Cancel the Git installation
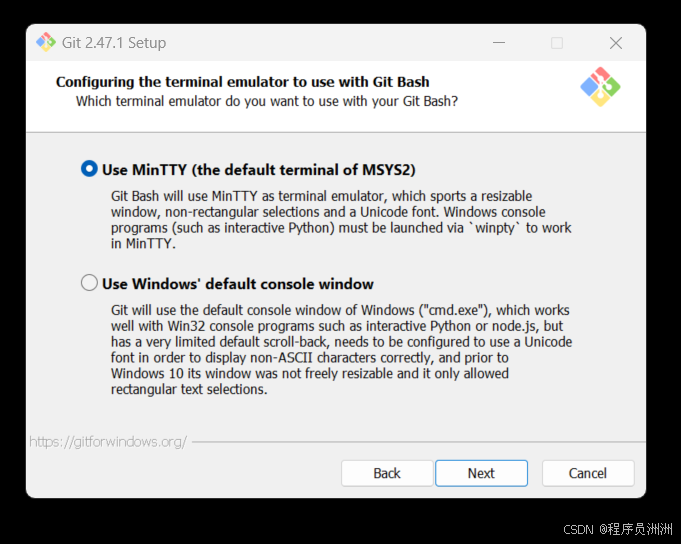This screenshot has width=681, height=544. 588,473
